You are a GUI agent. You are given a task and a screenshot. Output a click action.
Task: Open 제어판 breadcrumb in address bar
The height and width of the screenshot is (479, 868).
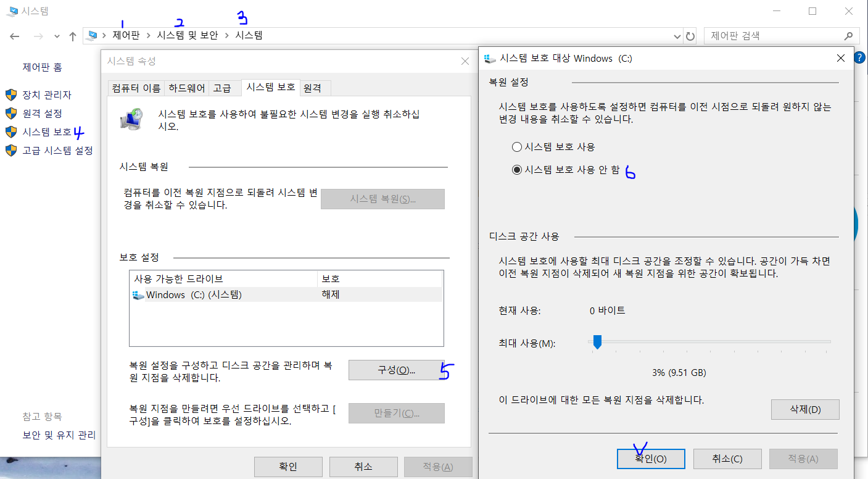coord(126,36)
